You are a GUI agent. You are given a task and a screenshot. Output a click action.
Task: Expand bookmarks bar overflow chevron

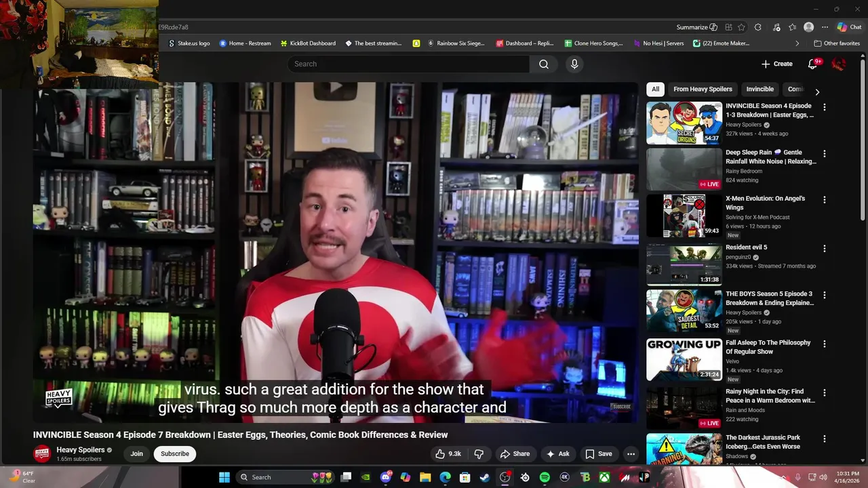797,43
